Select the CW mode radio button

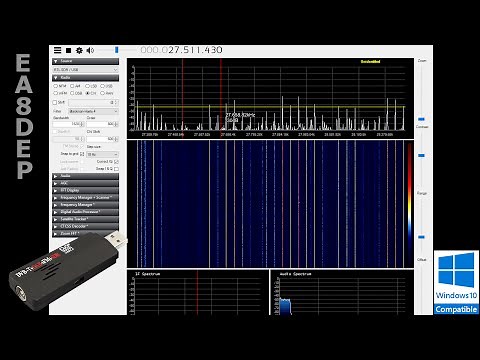point(87,93)
